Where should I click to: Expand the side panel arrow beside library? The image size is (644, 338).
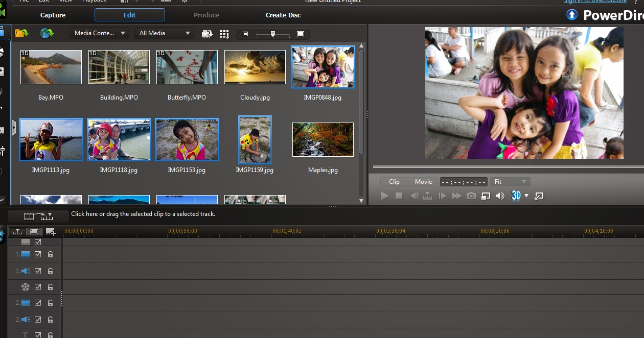point(14,128)
